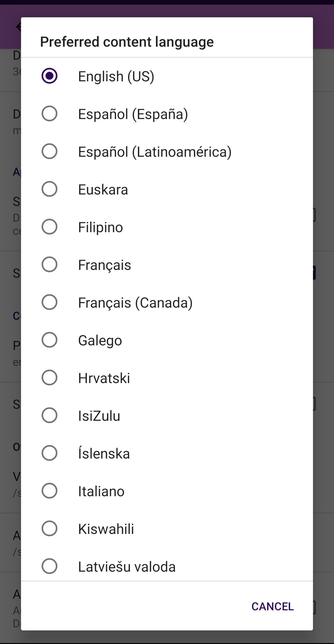Select the Filipino radio button

[x=49, y=227]
